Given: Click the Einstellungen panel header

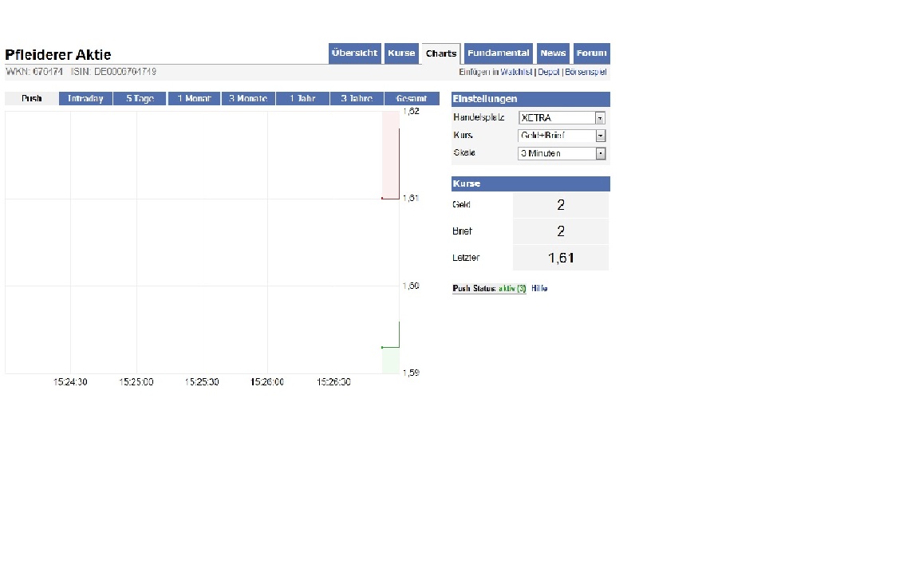Looking at the screenshot, I should point(530,99).
